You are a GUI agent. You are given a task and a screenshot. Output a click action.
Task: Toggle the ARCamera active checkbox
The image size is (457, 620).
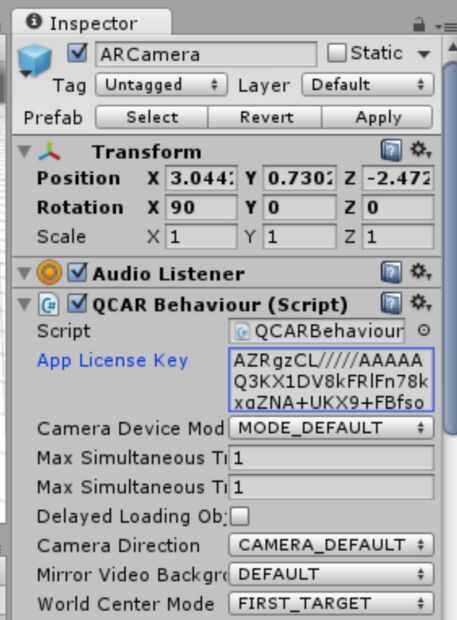[x=77, y=53]
